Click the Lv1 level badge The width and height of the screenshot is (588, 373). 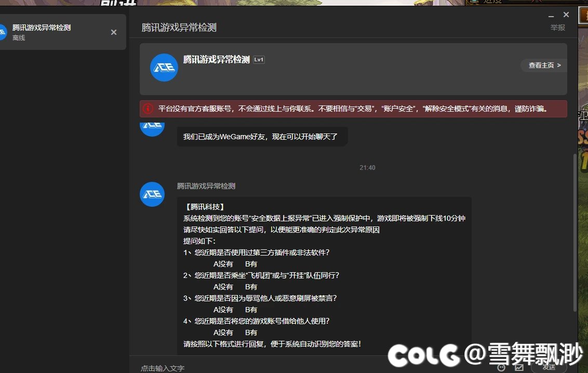[x=259, y=60]
